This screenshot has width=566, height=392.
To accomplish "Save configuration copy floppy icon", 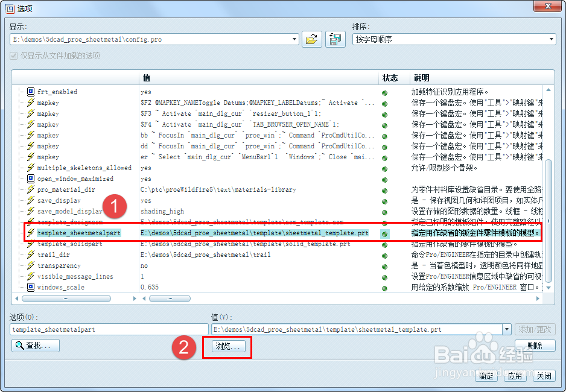I will coord(335,39).
